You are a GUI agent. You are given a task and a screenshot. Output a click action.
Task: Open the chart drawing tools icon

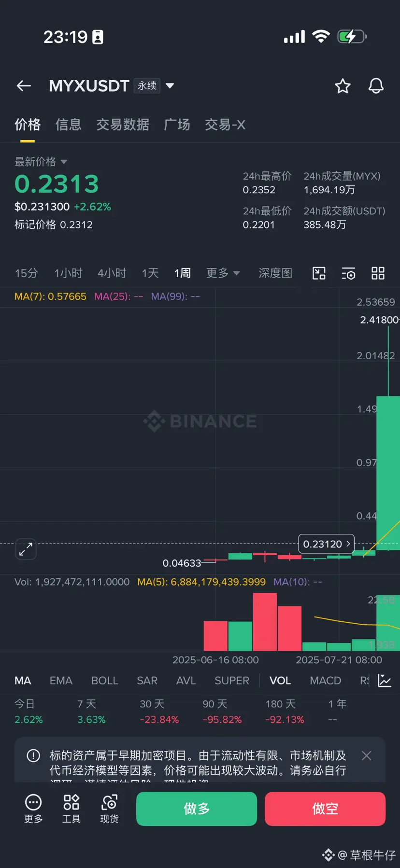pyautogui.click(x=319, y=273)
